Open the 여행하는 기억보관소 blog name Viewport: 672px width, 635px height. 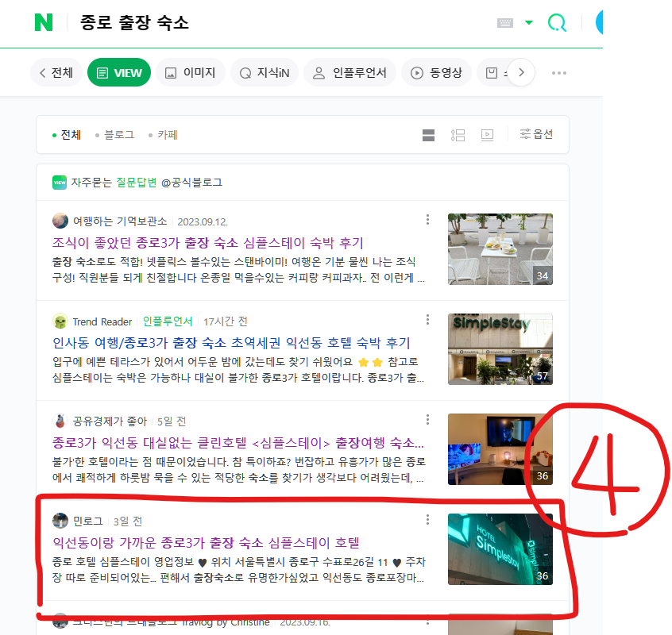click(120, 221)
